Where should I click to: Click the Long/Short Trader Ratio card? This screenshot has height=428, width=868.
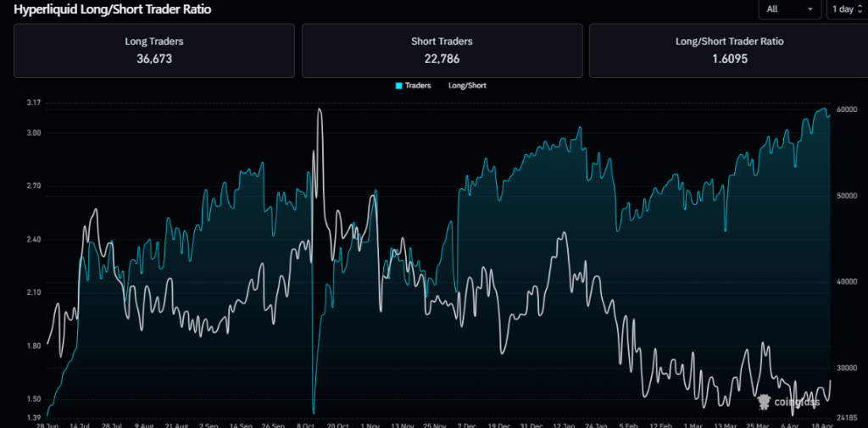(x=728, y=51)
